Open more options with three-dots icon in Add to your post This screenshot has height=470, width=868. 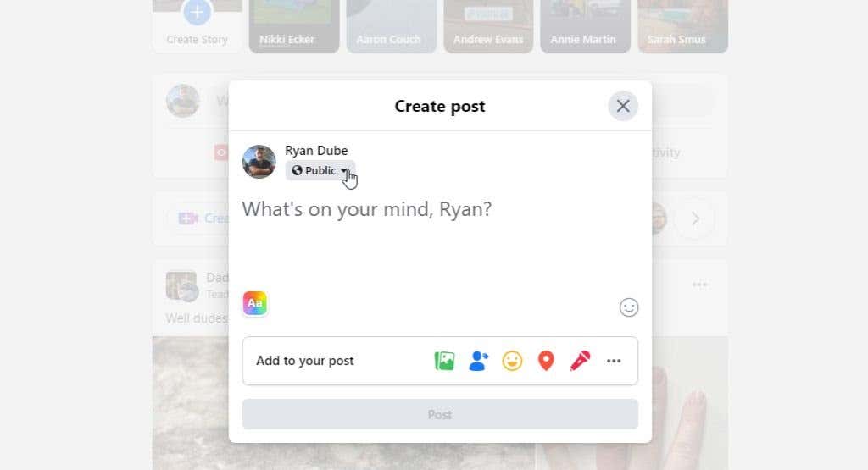click(x=614, y=361)
